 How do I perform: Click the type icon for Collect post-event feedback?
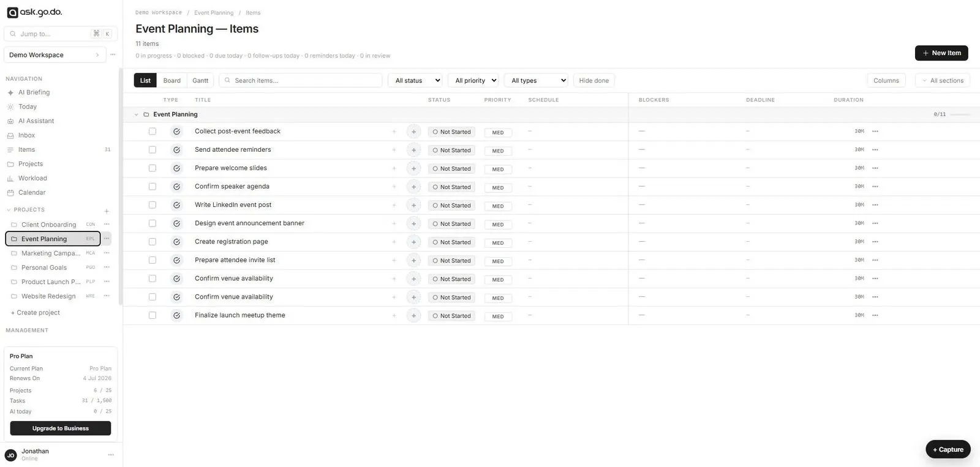pos(176,132)
